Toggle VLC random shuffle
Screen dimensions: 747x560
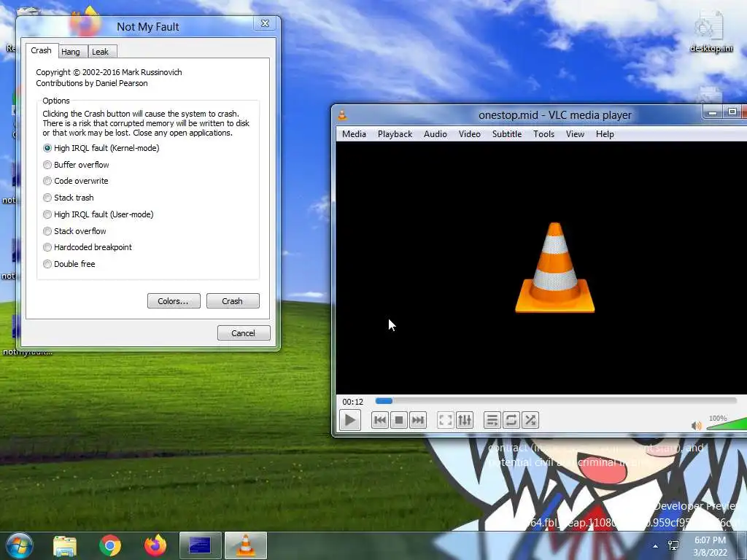click(530, 420)
